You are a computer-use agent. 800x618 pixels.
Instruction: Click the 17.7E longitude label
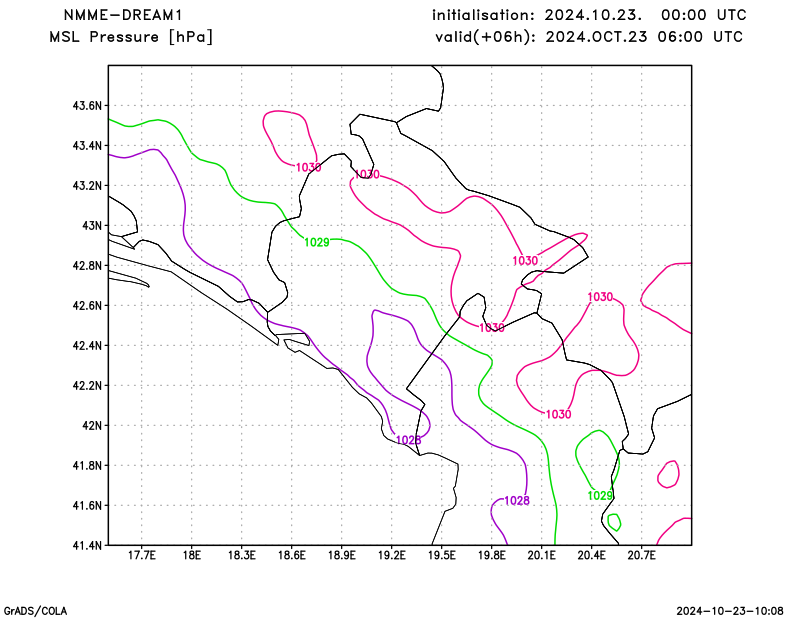pyautogui.click(x=142, y=555)
